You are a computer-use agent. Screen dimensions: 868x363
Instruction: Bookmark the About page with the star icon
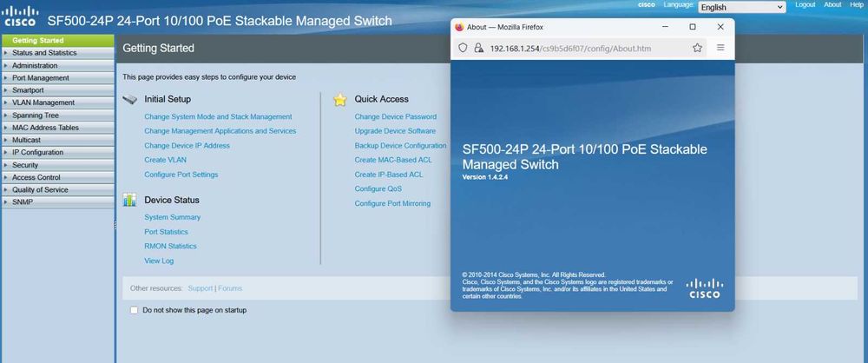697,48
